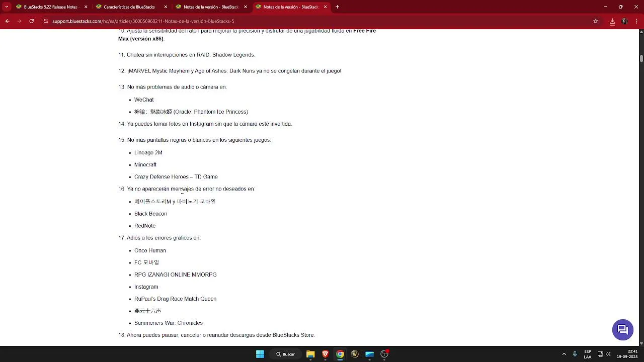Click item 11 about RAID: Shadow Legends

tap(187, 55)
